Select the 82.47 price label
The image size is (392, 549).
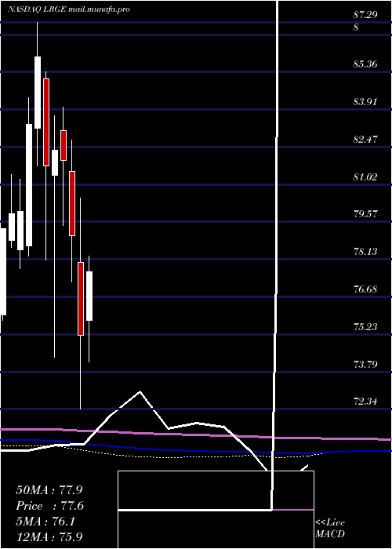point(365,140)
